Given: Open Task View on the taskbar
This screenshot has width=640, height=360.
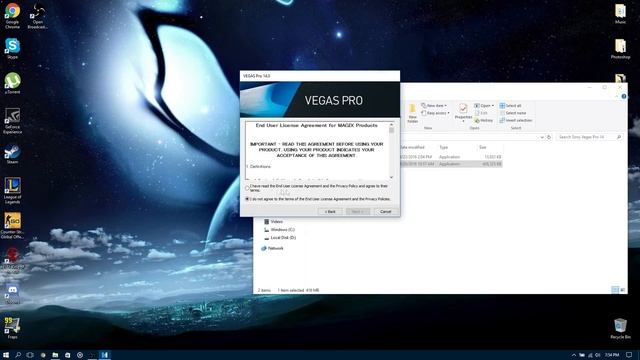Looking at the screenshot, I should click(x=30, y=355).
